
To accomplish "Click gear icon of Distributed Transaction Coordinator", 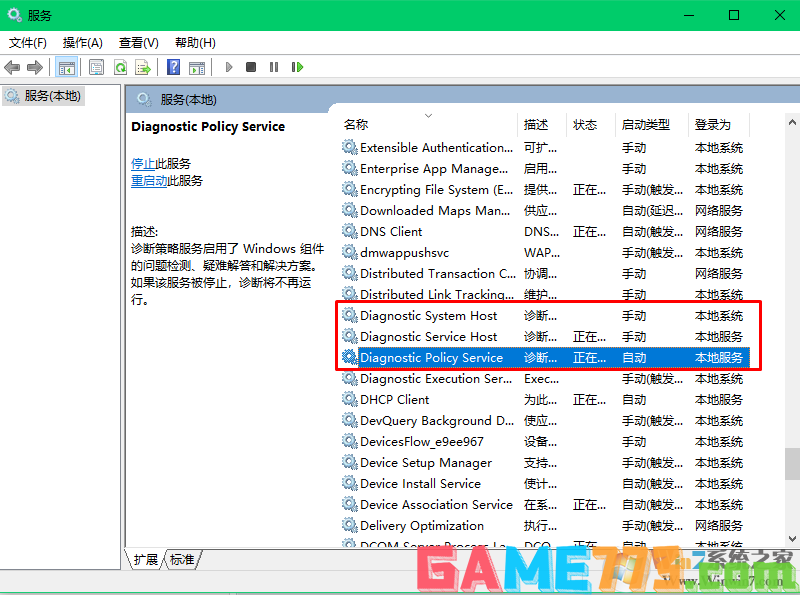I will coord(349,274).
